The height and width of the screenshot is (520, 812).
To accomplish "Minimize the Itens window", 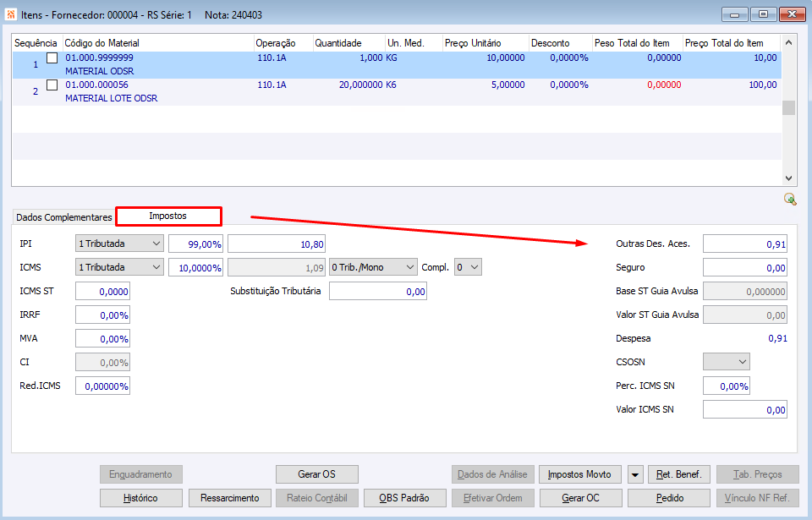I will (x=735, y=14).
